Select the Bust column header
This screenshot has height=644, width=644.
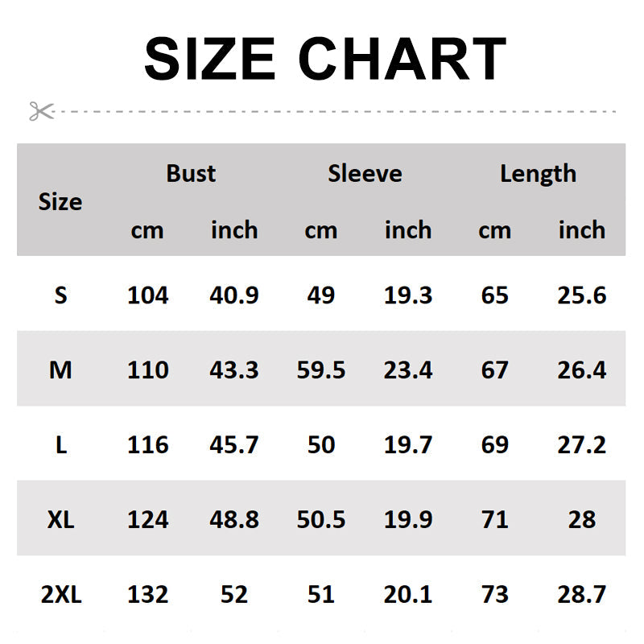click(x=191, y=173)
